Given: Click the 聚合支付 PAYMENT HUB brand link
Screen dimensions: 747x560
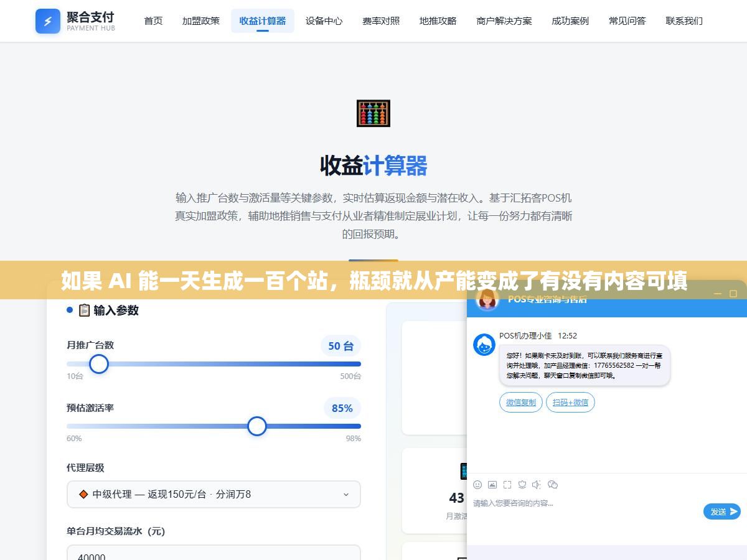Looking at the screenshot, I should click(x=75, y=21).
